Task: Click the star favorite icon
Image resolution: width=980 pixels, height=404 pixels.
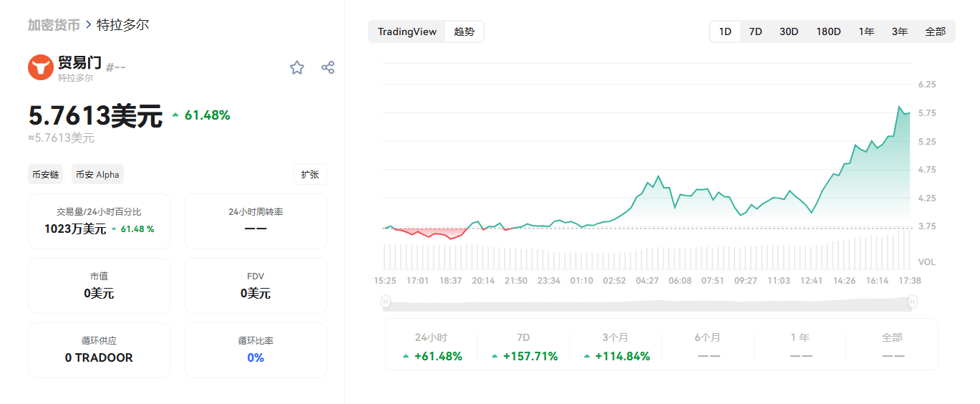Action: coord(297,67)
